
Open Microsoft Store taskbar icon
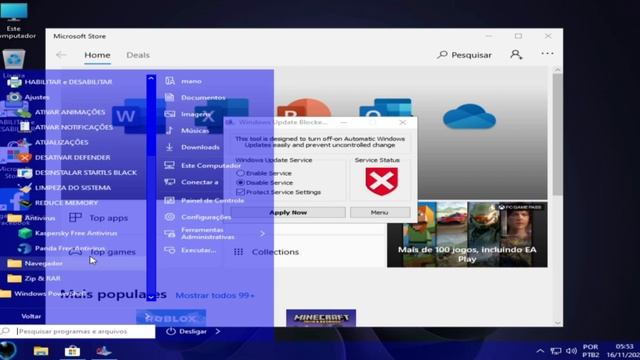point(72,351)
